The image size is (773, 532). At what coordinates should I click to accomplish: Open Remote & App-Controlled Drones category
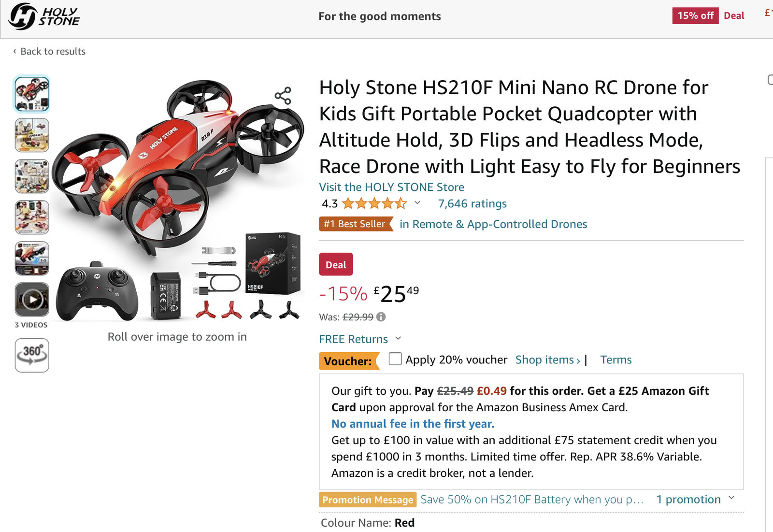pos(493,224)
